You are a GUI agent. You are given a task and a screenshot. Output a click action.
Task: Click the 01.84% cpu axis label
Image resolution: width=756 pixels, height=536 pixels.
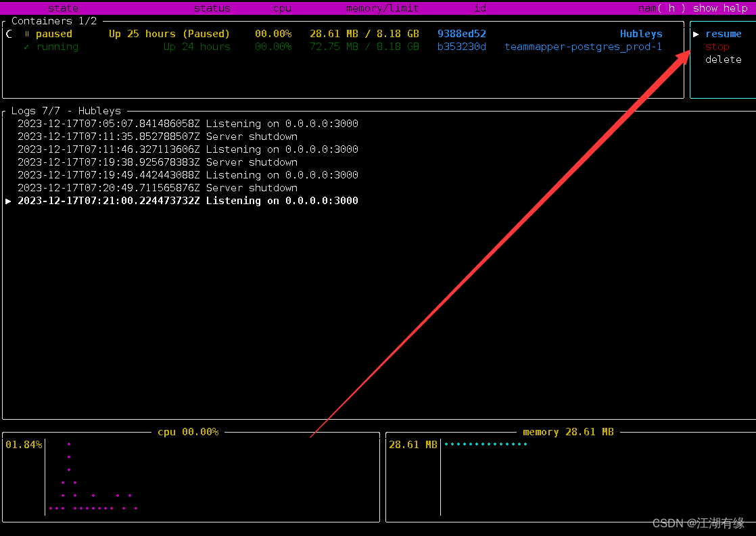24,445
